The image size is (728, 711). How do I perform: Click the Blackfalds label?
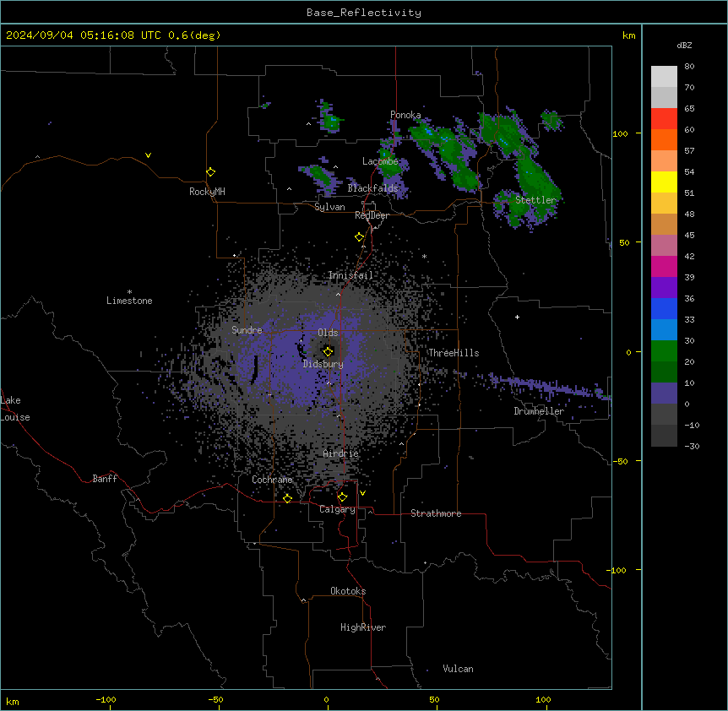pos(372,188)
